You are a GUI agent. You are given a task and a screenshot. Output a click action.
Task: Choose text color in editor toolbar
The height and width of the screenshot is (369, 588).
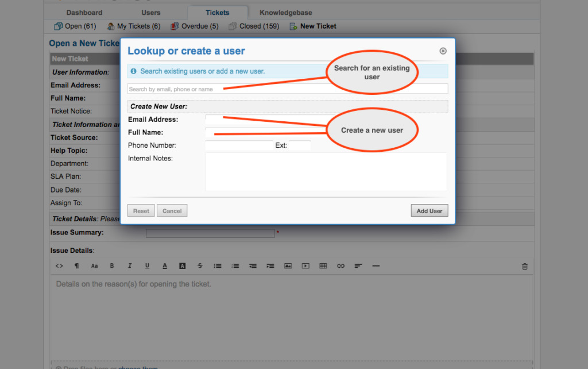pos(165,266)
